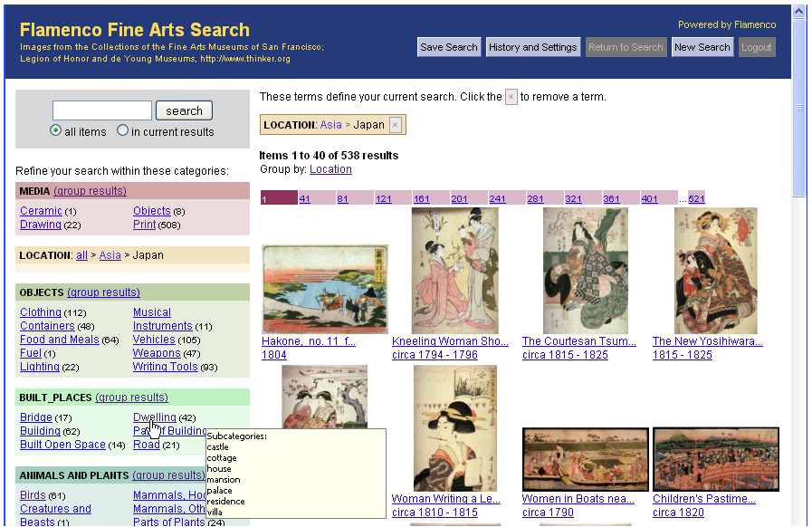Viewport: 812px width, 527px height.
Task: Filter by Musical Instruments
Action: (x=163, y=320)
